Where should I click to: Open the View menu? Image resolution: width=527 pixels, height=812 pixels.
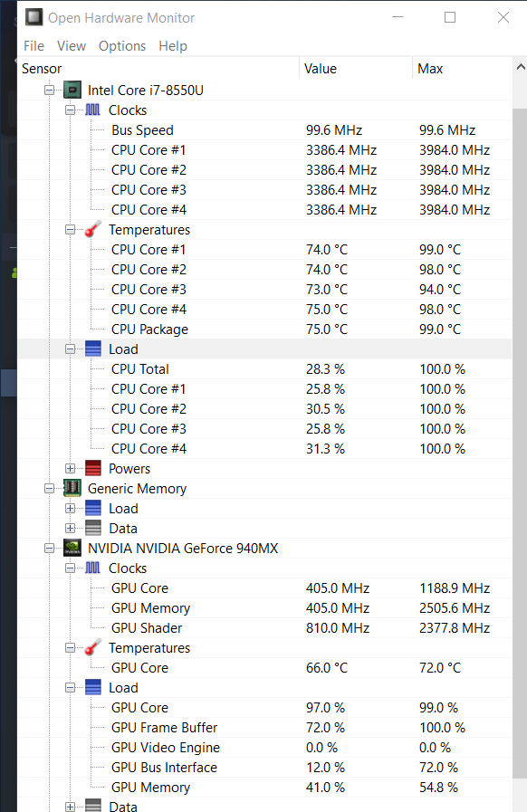[72, 46]
